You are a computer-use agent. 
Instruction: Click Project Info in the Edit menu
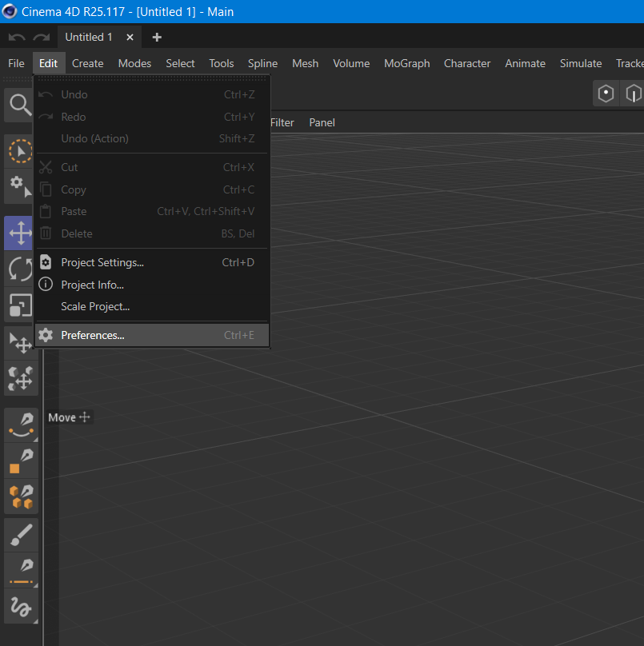coord(92,285)
